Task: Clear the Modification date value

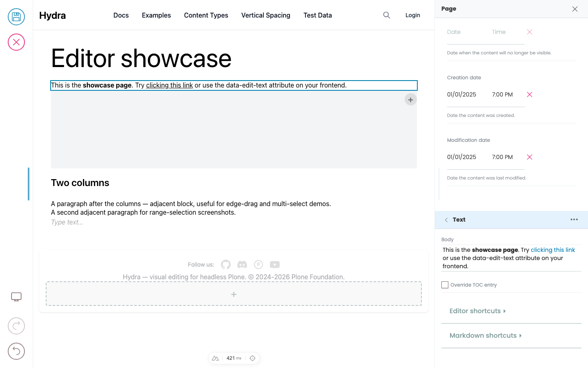Action: pyautogui.click(x=530, y=157)
